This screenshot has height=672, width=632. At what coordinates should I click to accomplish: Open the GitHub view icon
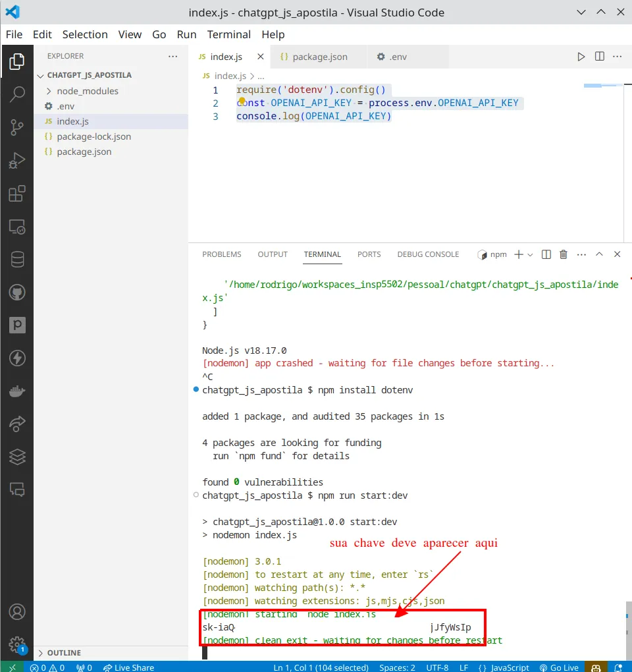click(x=16, y=293)
